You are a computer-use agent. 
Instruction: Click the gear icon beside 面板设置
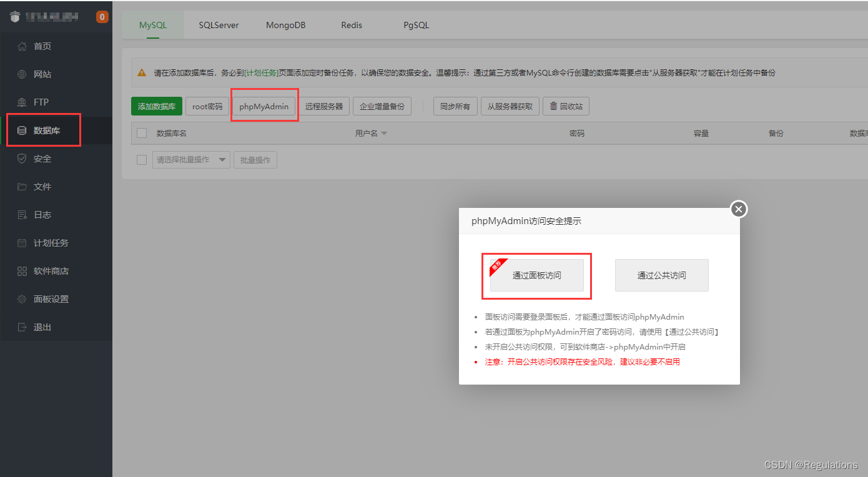22,299
